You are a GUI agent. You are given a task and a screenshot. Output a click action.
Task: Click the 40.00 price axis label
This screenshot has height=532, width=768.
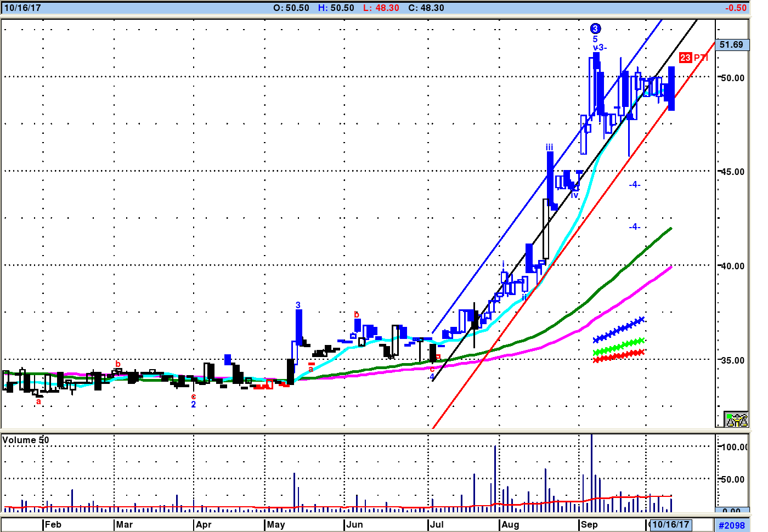(732, 267)
